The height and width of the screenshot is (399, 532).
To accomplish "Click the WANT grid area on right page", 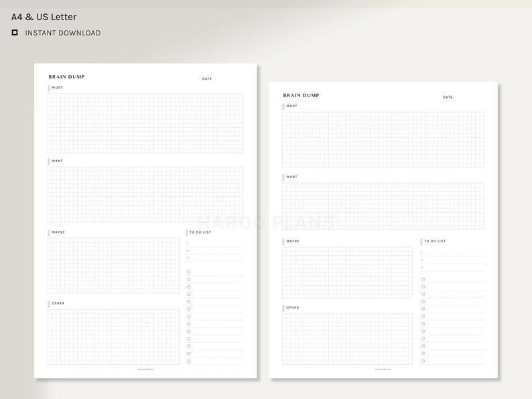I will click(383, 206).
